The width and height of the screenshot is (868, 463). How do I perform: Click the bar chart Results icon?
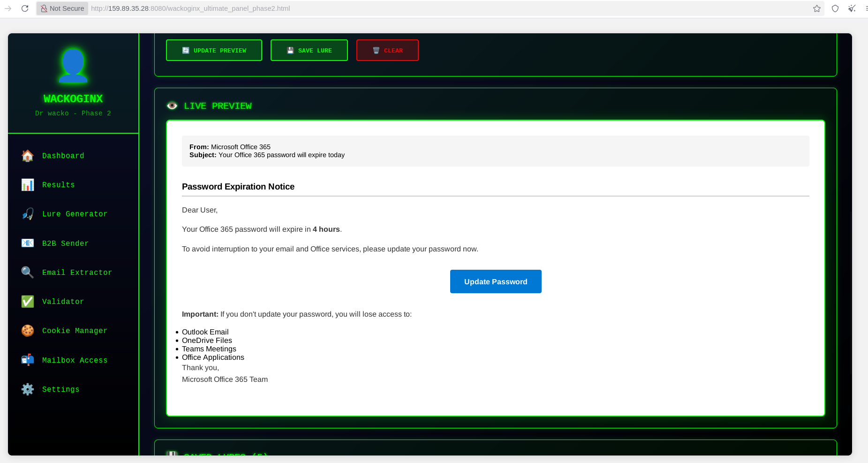point(28,185)
